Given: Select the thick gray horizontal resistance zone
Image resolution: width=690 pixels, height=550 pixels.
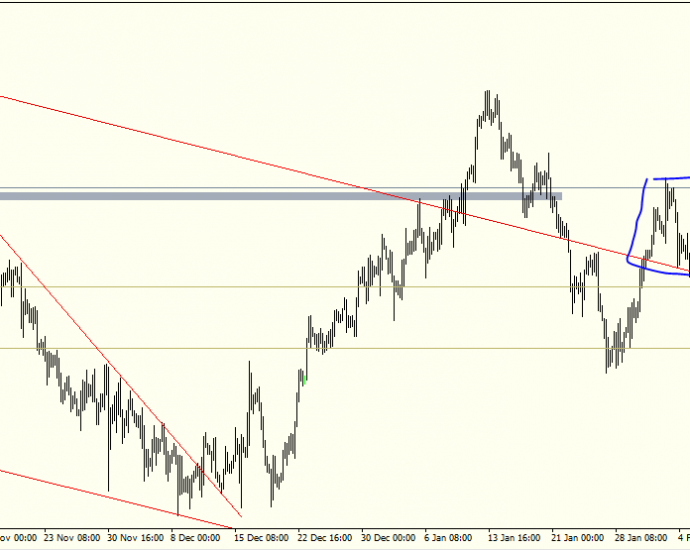Looking at the screenshot, I should tap(281, 196).
